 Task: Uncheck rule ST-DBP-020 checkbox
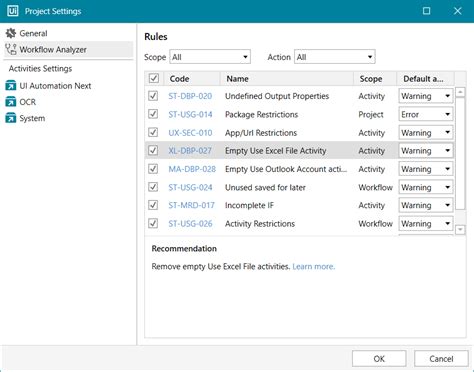(153, 96)
